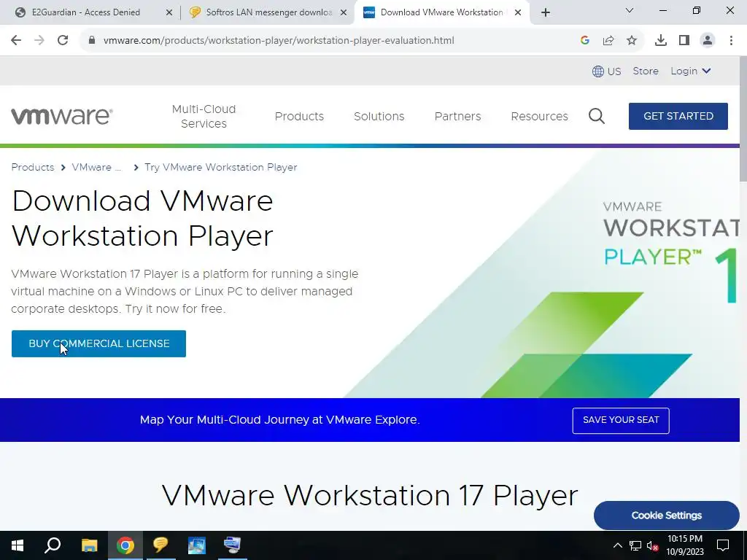Open the notification center icon
The image size is (747, 560).
click(723, 545)
